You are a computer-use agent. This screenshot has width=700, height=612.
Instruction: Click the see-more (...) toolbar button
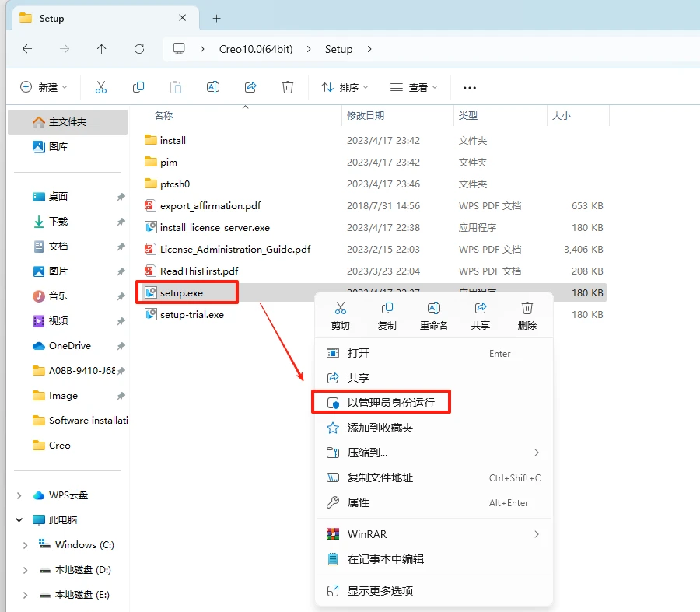point(470,87)
